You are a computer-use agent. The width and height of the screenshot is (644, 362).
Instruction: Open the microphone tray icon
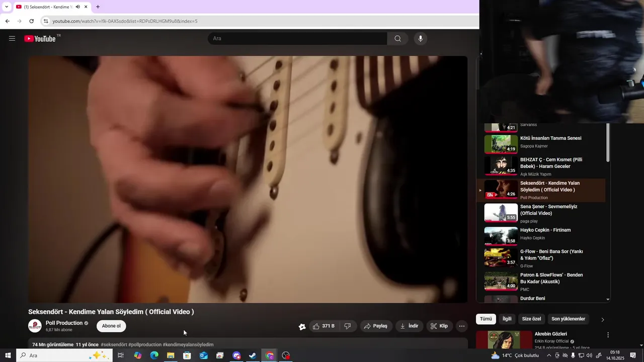point(573,355)
